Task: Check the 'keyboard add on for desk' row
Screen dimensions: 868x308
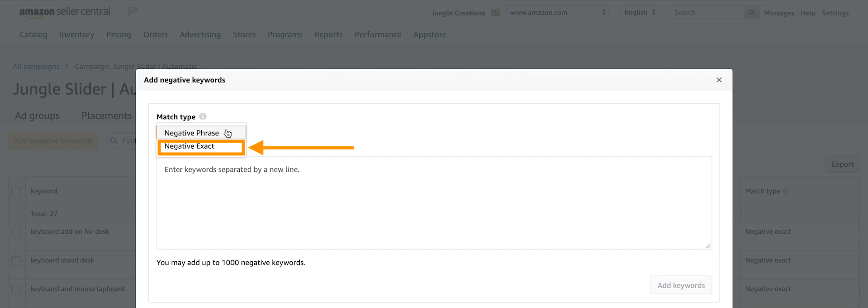Action: (16, 232)
